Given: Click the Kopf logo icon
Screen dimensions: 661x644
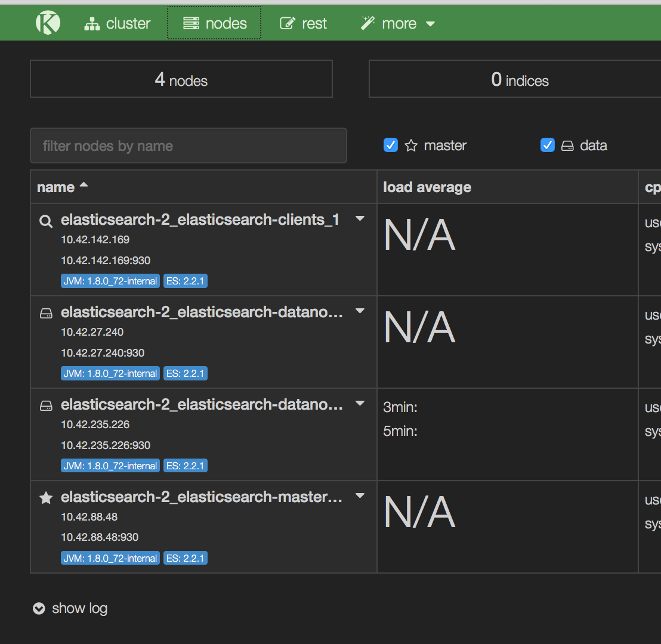Looking at the screenshot, I should (x=48, y=23).
